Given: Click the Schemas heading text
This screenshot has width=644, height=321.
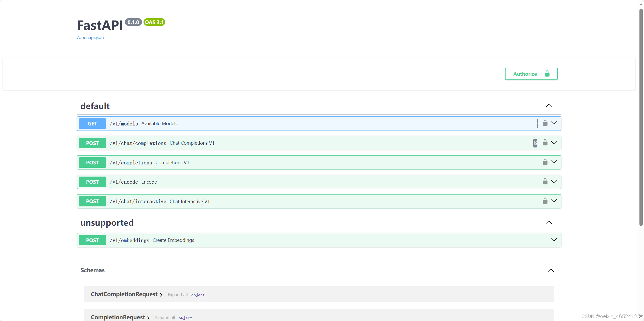Looking at the screenshot, I should pyautogui.click(x=92, y=270).
